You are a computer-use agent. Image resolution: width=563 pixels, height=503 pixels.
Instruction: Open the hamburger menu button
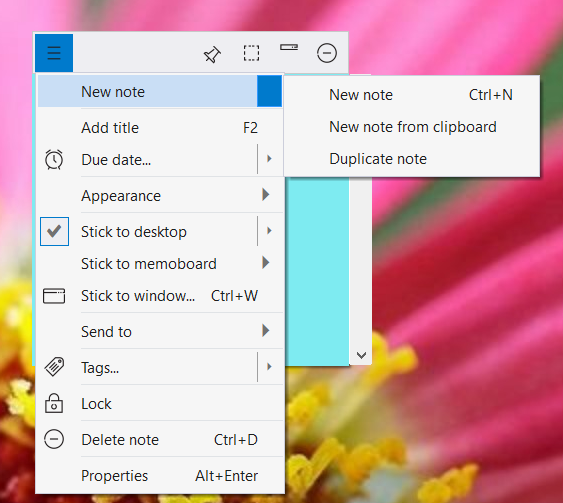54,53
